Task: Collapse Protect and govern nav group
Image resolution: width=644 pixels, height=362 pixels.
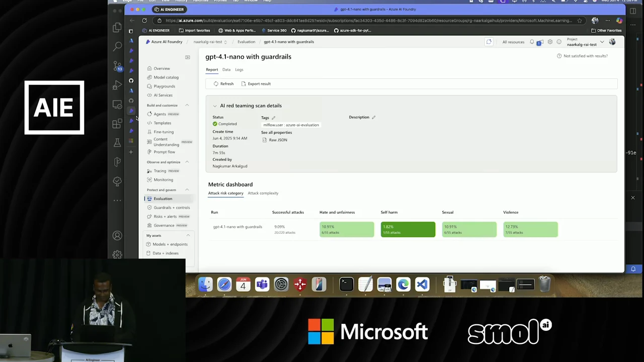Action: click(x=187, y=190)
